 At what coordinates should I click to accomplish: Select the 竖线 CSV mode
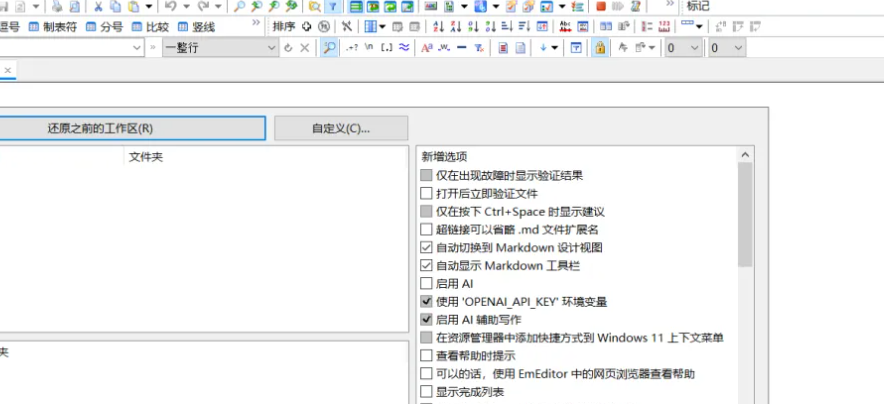click(196, 26)
